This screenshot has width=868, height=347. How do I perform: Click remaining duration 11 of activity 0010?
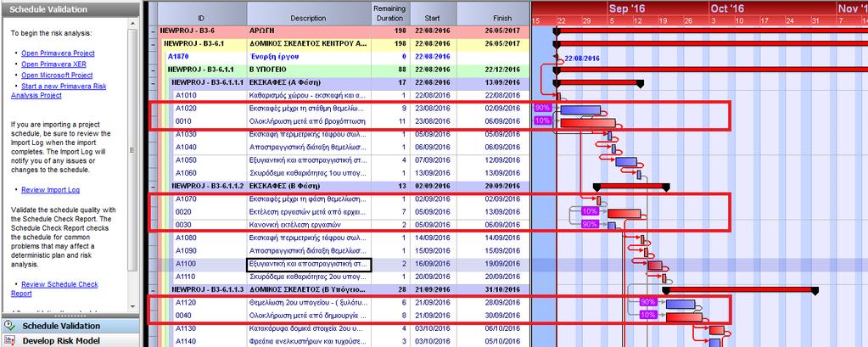[x=402, y=121]
